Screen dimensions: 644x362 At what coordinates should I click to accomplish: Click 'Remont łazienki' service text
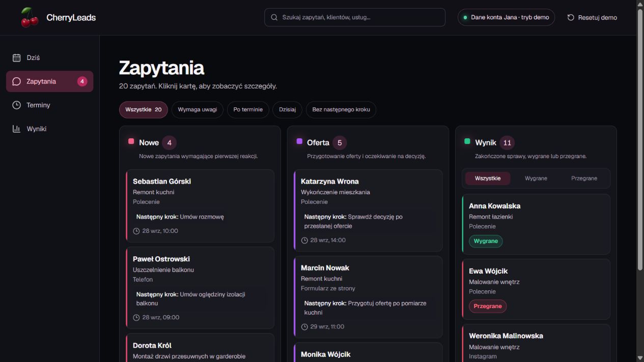coord(491,217)
